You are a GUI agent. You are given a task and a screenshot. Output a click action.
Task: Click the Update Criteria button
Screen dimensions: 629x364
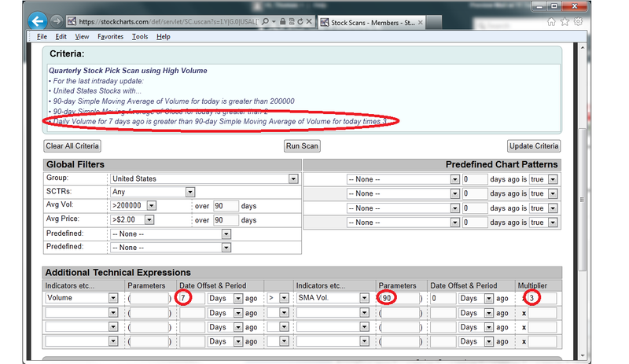[534, 146]
